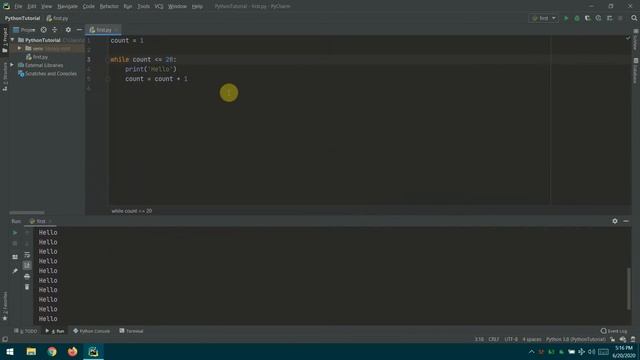Screen dimensions: 640x360
Task: Click Python interpreter widget in status bar
Action: pyautogui.click(x=576, y=340)
